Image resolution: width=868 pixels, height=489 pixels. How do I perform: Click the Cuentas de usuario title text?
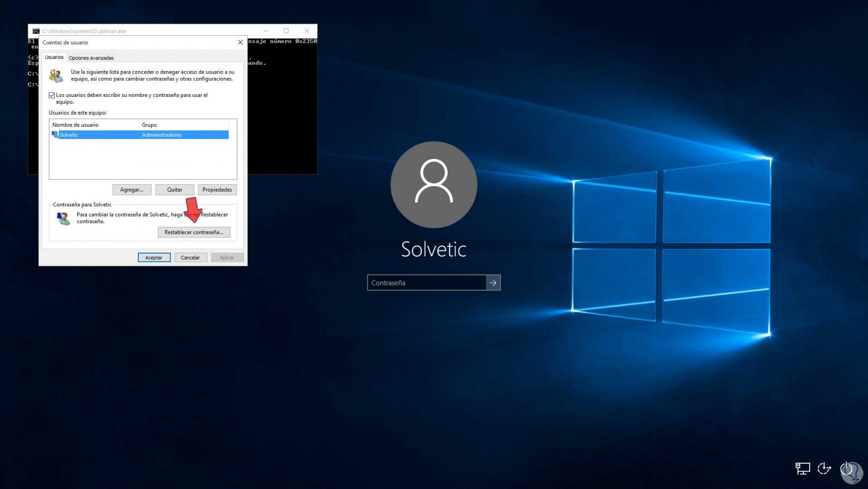pyautogui.click(x=65, y=43)
